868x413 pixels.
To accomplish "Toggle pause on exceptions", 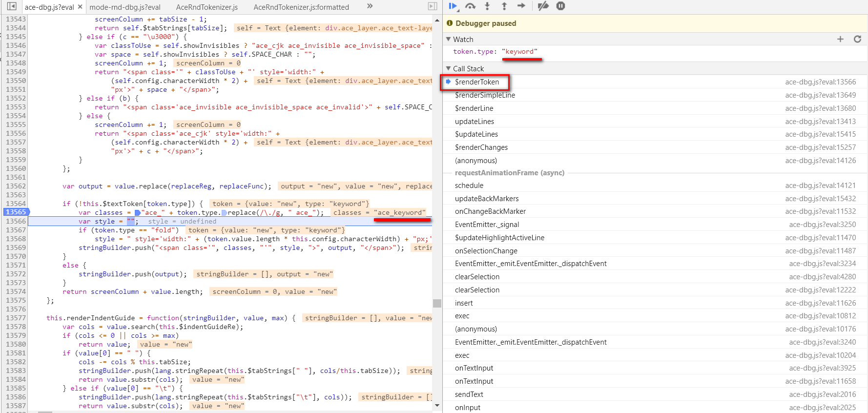I will point(560,6).
